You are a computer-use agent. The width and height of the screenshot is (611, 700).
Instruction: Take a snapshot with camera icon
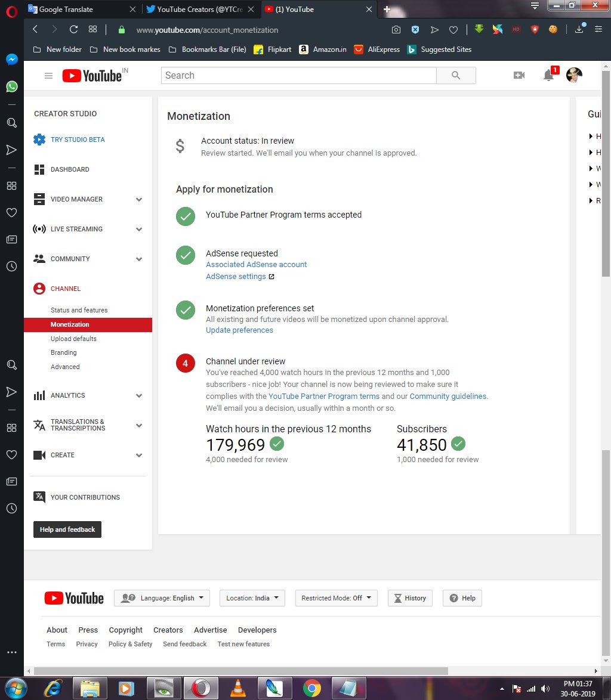point(396,30)
